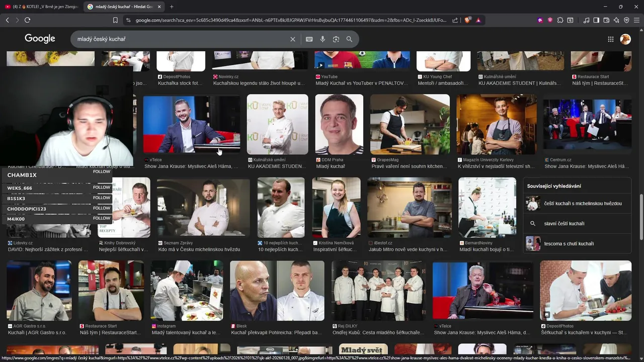Click the purple extension icon in toolbar
644x362 pixels.
540,20
